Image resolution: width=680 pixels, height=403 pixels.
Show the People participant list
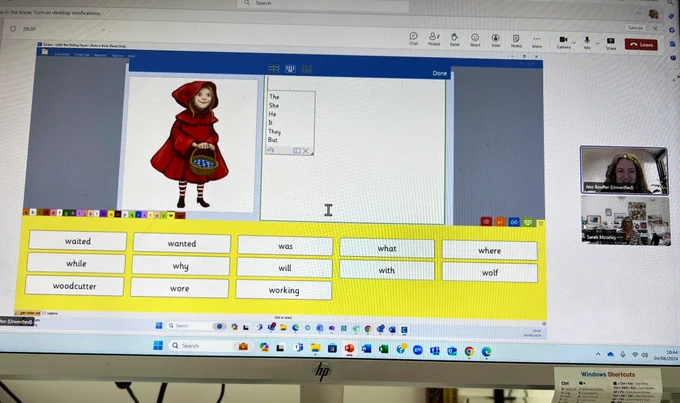click(434, 39)
